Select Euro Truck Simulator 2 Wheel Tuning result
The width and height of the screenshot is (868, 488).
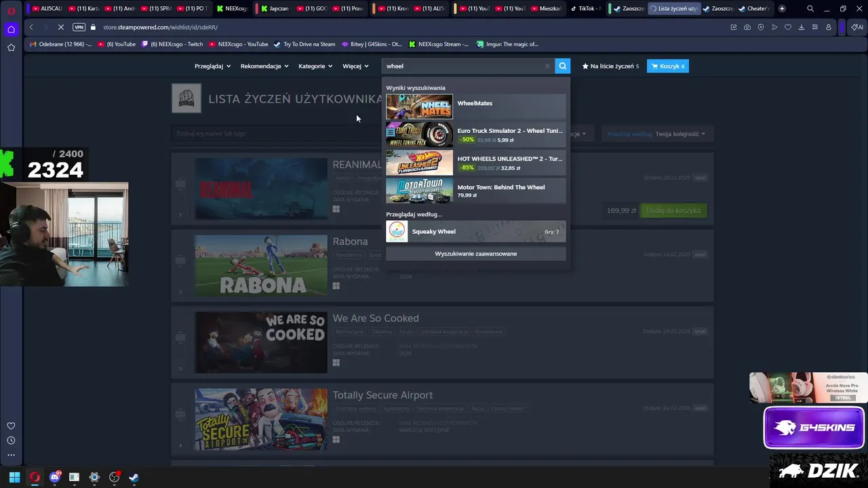point(475,134)
